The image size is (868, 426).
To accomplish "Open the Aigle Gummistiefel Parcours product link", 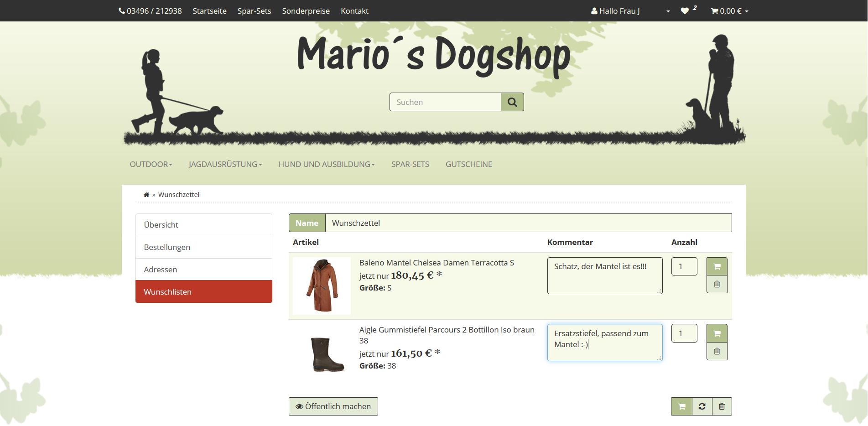I will (x=447, y=335).
